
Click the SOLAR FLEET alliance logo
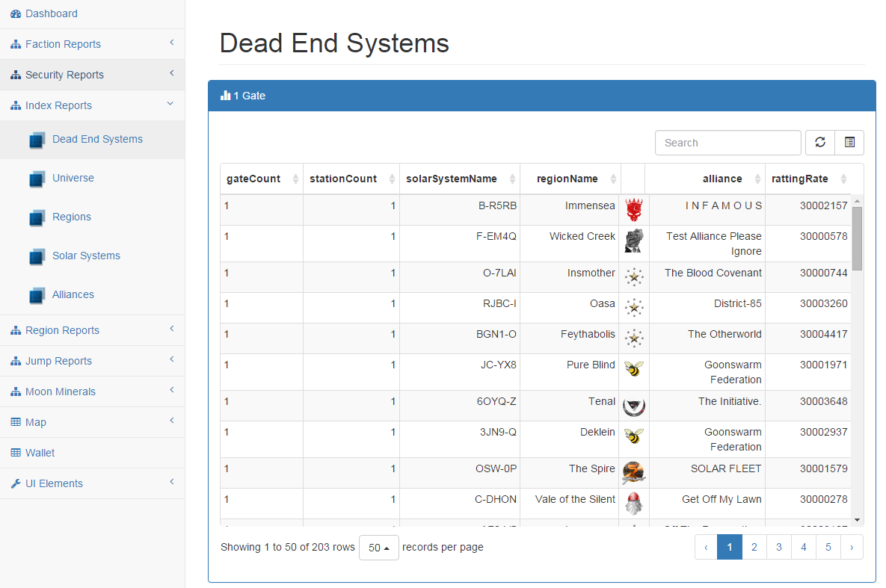(x=634, y=472)
